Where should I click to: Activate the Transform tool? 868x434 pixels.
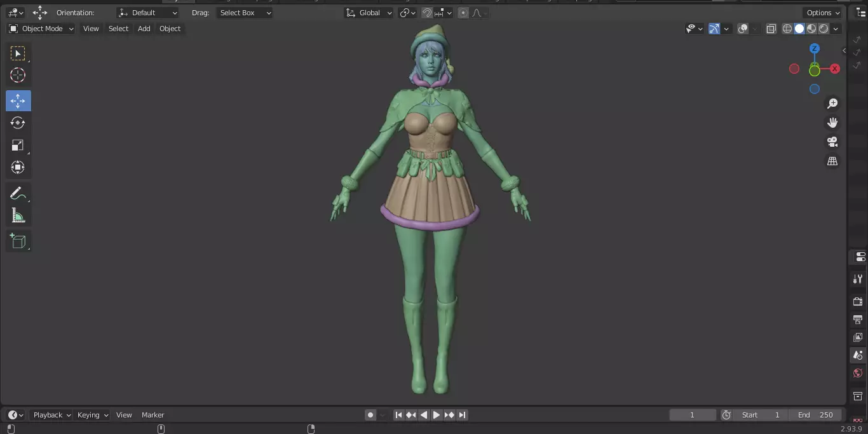coord(18,167)
